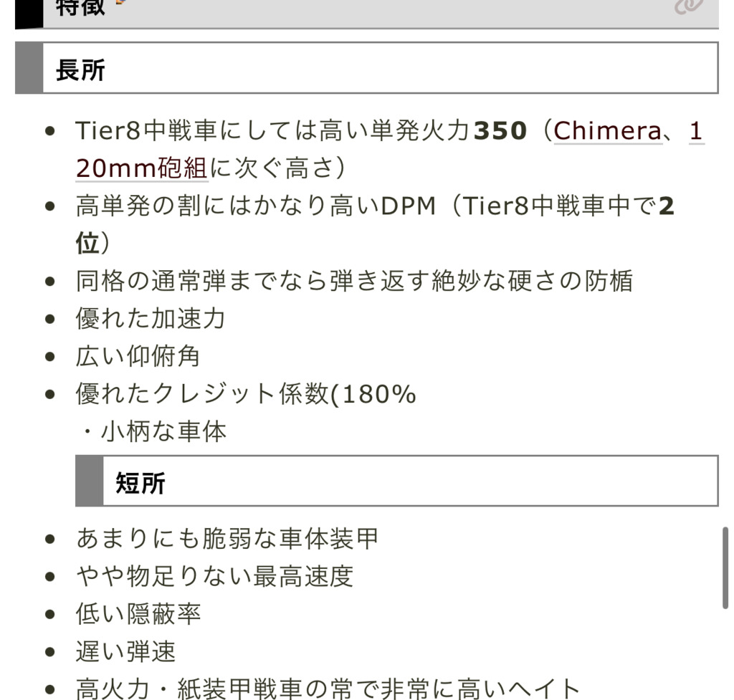Click the bold 350 damage value

coord(500,131)
